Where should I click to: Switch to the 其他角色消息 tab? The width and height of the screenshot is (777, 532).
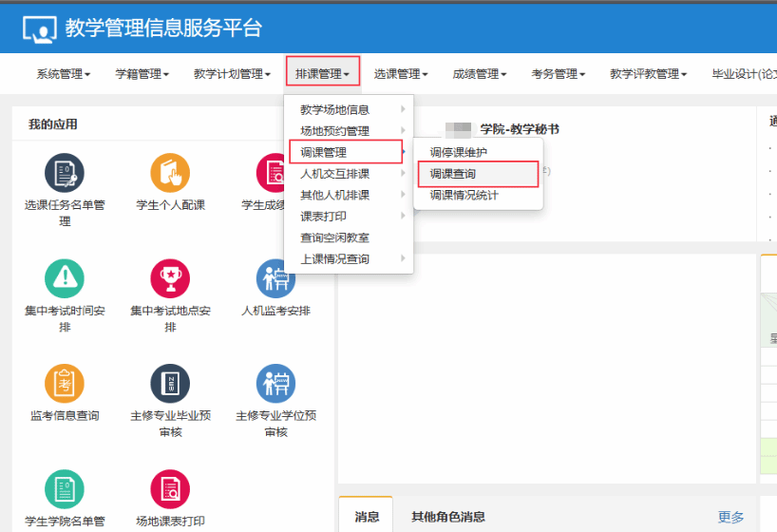click(x=447, y=517)
